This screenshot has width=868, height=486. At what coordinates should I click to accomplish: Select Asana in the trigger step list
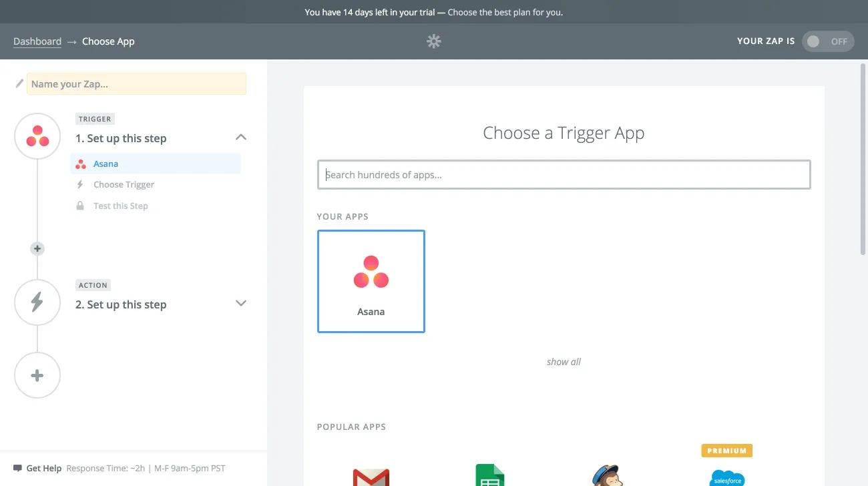pyautogui.click(x=105, y=164)
